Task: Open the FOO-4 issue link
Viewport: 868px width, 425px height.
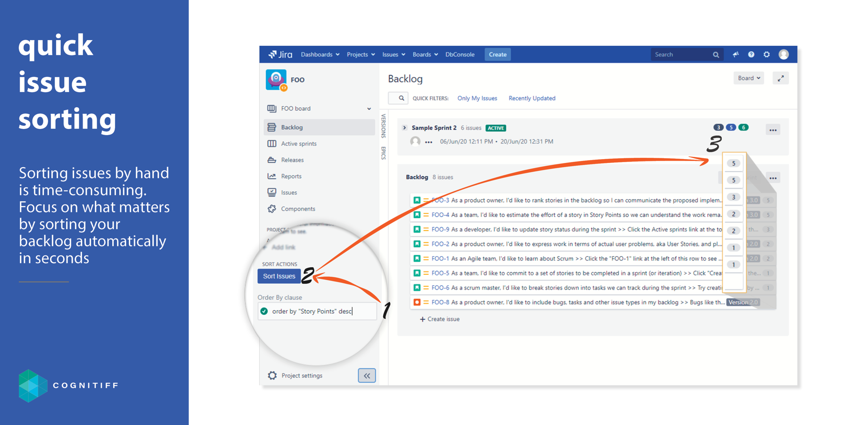Action: tap(440, 215)
